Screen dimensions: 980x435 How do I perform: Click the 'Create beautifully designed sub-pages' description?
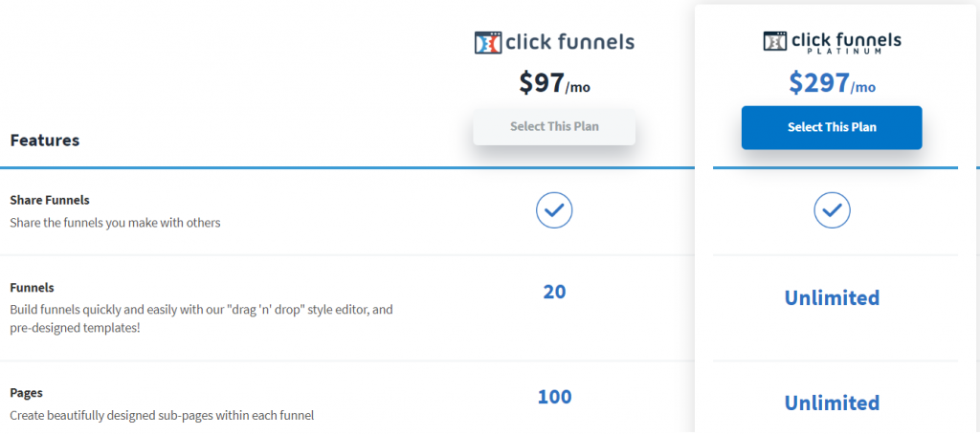162,414
